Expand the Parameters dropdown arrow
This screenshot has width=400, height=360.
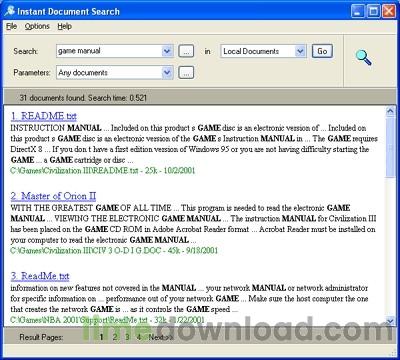coord(167,72)
